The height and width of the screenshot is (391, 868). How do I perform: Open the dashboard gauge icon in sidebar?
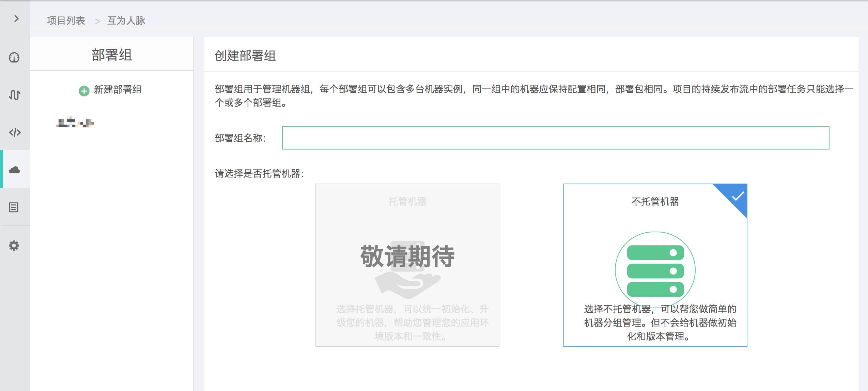pos(14,57)
